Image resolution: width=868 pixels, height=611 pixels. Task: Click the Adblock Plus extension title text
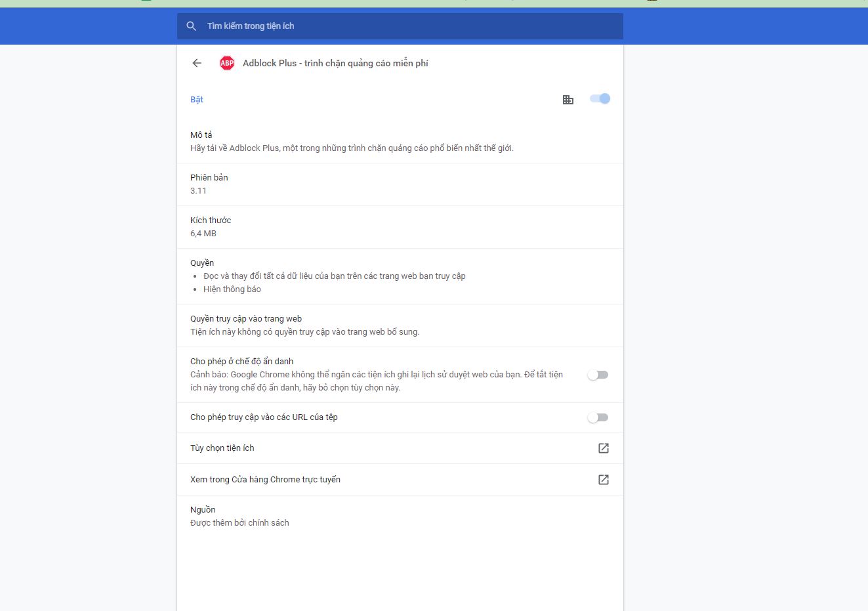pyautogui.click(x=335, y=64)
